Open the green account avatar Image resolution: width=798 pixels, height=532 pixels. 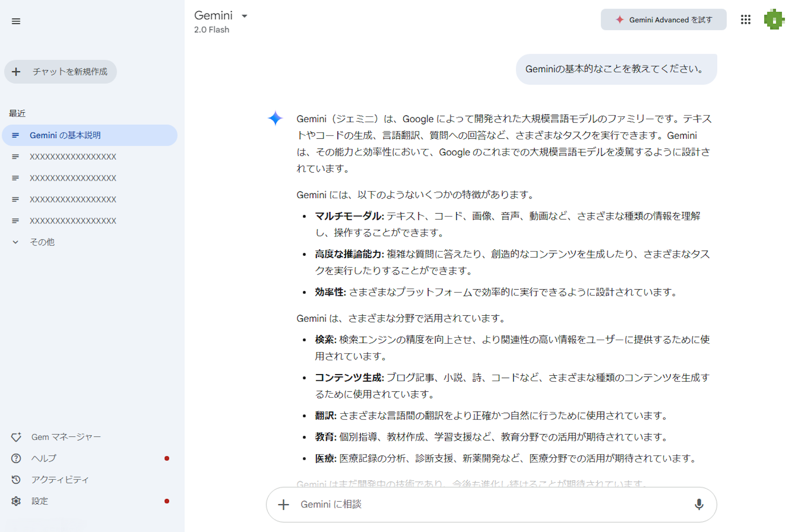point(774,19)
